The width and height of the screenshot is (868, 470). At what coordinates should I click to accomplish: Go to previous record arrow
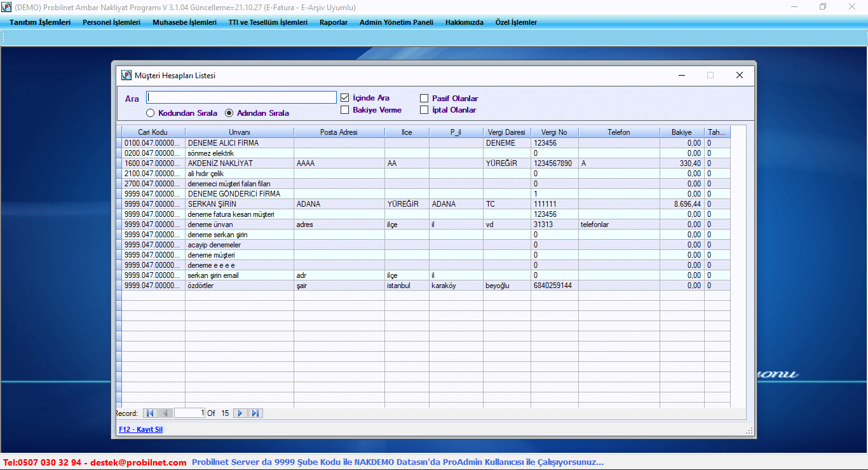point(165,413)
